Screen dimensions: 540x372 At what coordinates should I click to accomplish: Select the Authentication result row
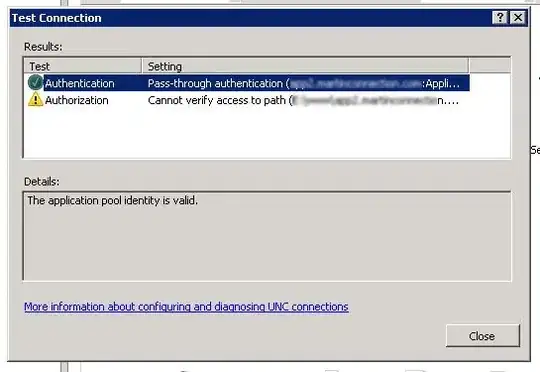(x=247, y=83)
